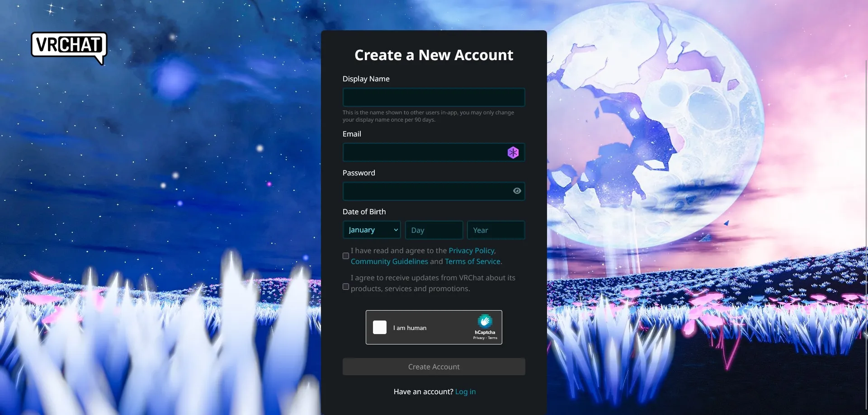
Task: Open the January month dropdown
Action: point(372,230)
